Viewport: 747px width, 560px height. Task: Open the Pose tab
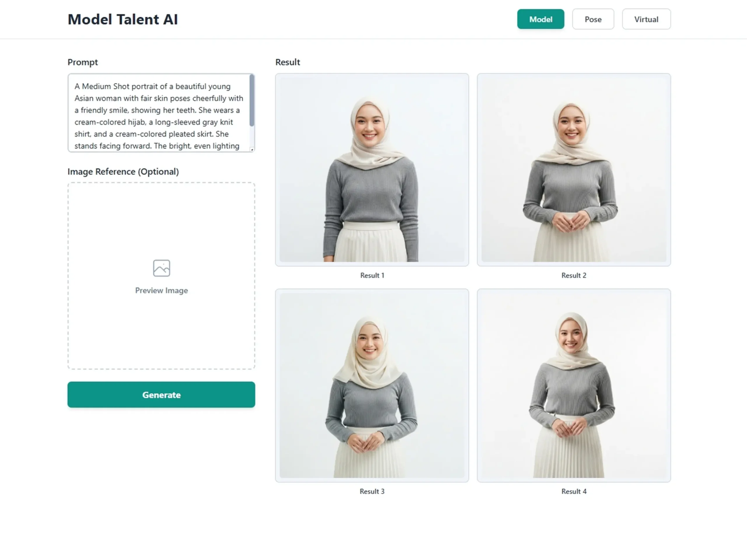593,19
